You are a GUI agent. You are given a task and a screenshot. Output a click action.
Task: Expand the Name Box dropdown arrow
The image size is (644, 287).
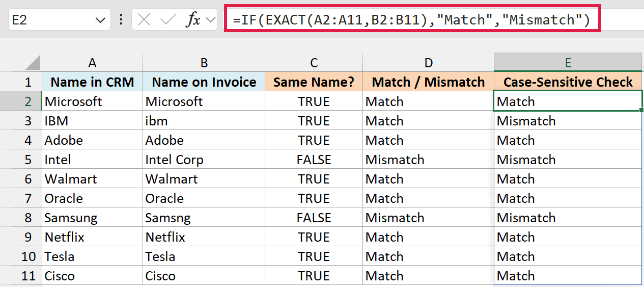point(99,20)
